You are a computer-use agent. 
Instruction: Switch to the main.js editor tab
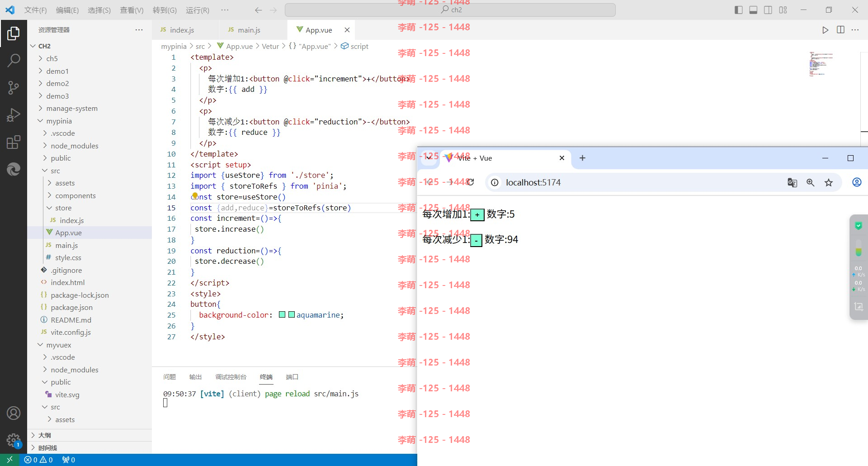(249, 30)
